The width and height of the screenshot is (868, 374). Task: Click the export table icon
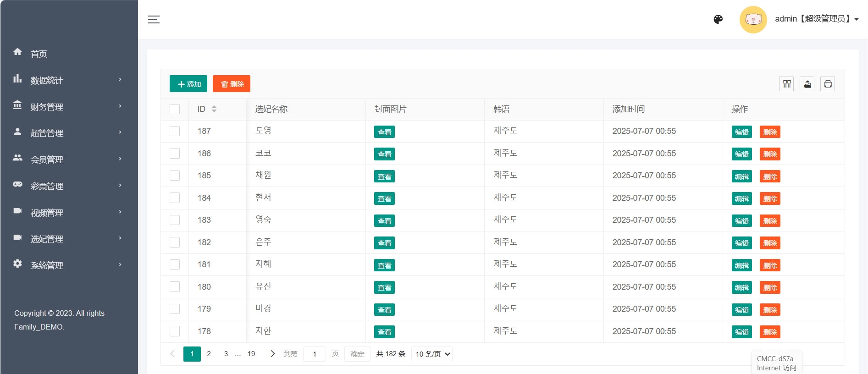(807, 84)
